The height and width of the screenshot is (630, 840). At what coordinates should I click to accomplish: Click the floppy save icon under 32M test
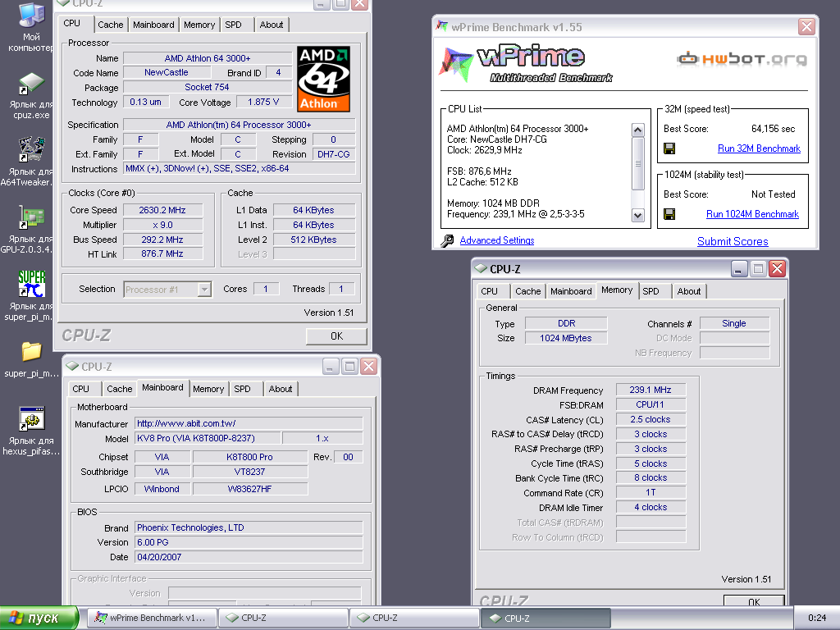click(669, 148)
